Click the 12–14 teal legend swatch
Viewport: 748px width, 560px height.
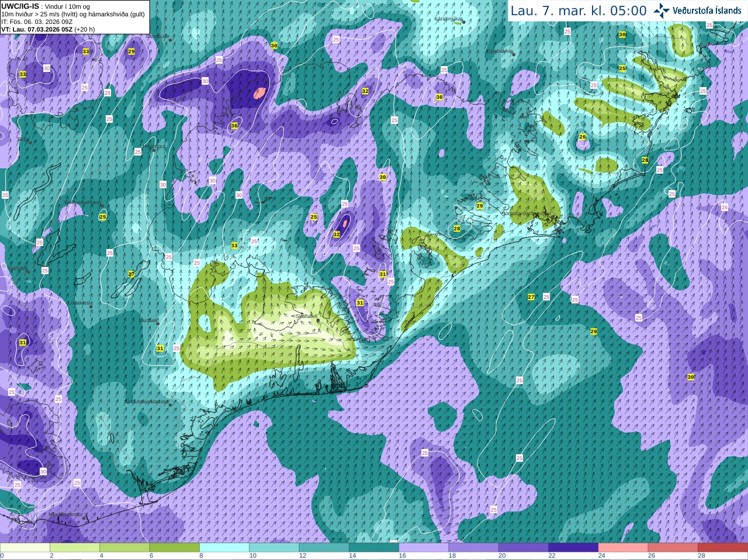324,547
